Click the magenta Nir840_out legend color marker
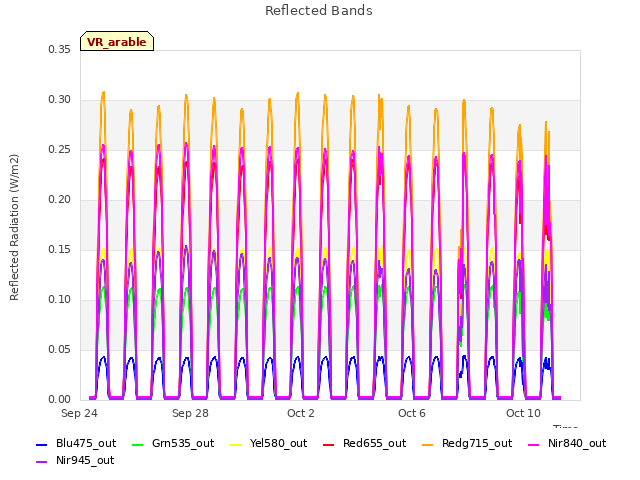640x480 pixels. pos(534,444)
